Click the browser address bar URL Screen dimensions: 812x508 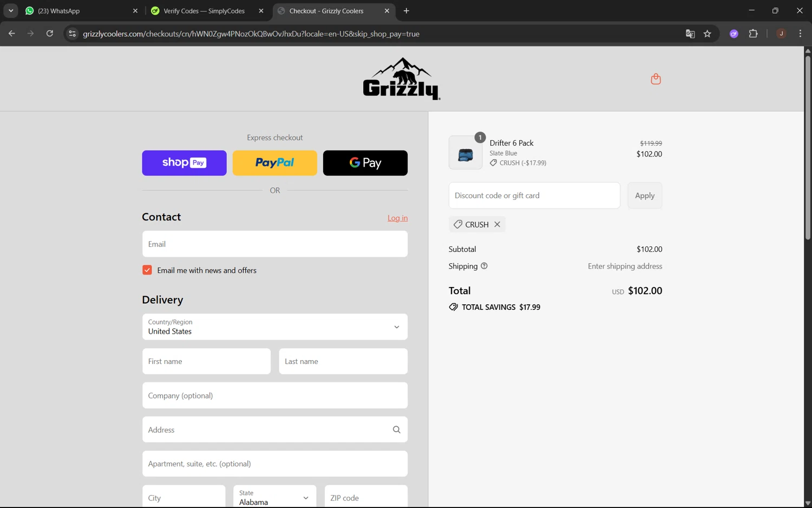[x=251, y=34]
